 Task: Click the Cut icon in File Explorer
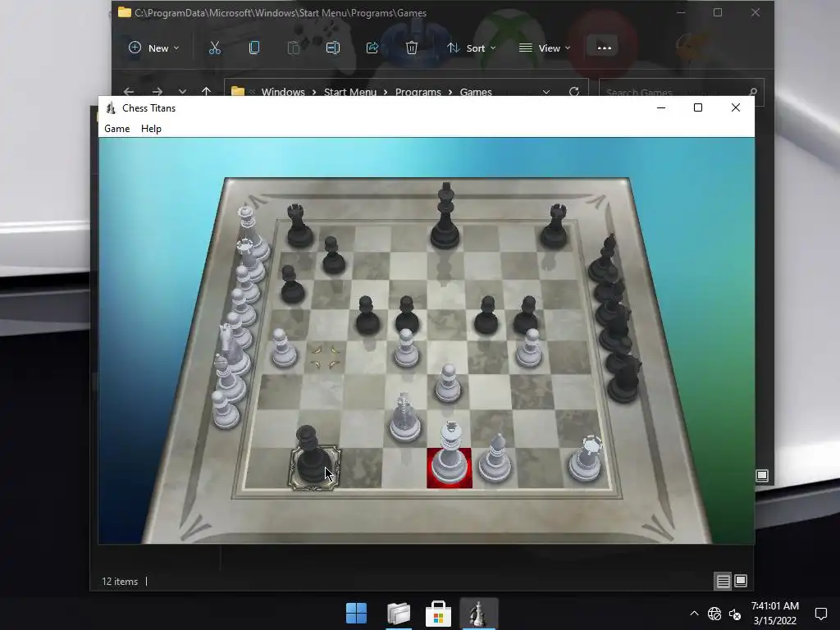(x=215, y=48)
